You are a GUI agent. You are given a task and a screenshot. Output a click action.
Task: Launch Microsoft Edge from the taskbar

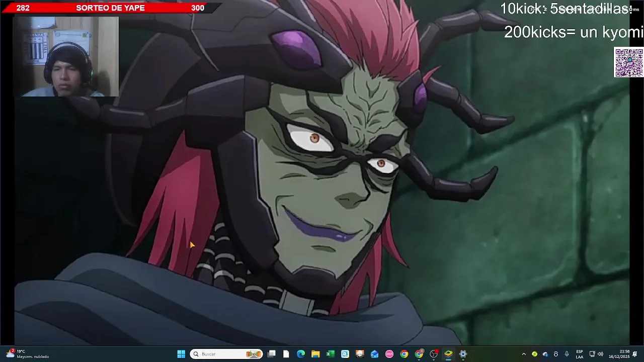(x=301, y=354)
